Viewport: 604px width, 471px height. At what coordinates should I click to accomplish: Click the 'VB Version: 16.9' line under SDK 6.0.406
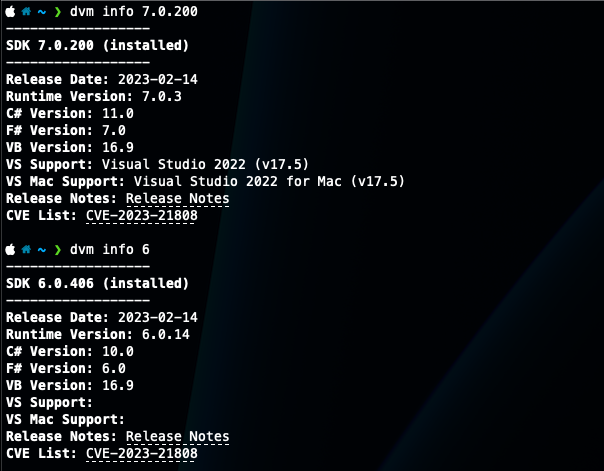[70, 385]
